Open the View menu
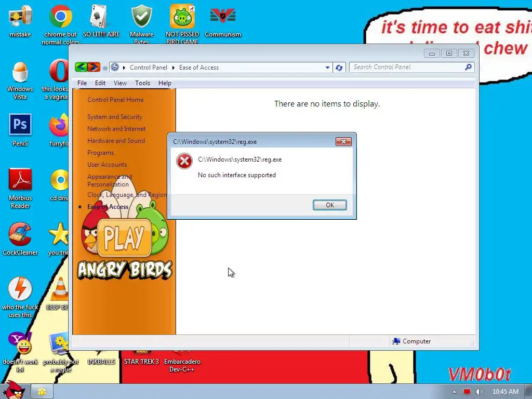This screenshot has width=532, height=399. point(120,83)
